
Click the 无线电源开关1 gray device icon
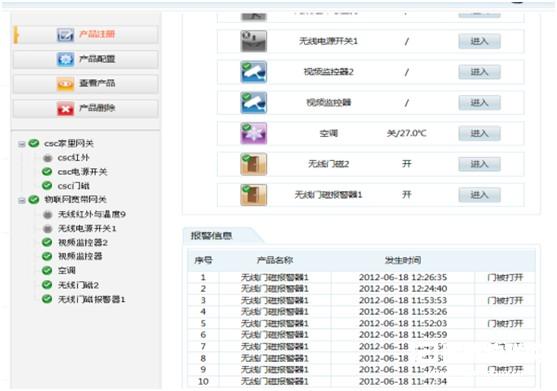(x=253, y=41)
